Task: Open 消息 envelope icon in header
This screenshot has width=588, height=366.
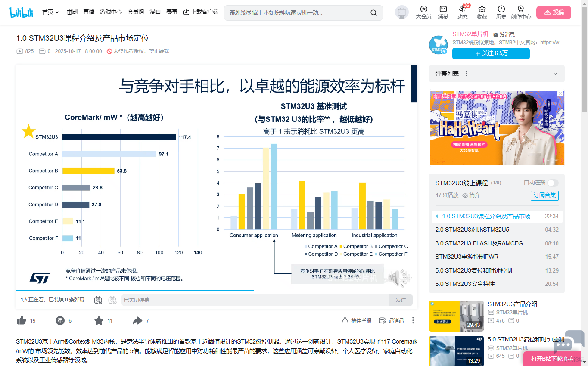Action: 443,12
